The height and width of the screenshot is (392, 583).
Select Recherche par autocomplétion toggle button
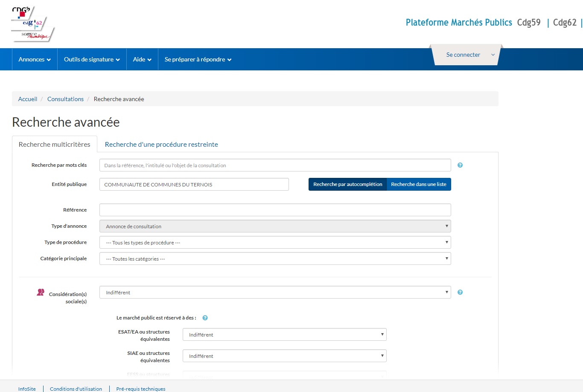click(x=347, y=184)
